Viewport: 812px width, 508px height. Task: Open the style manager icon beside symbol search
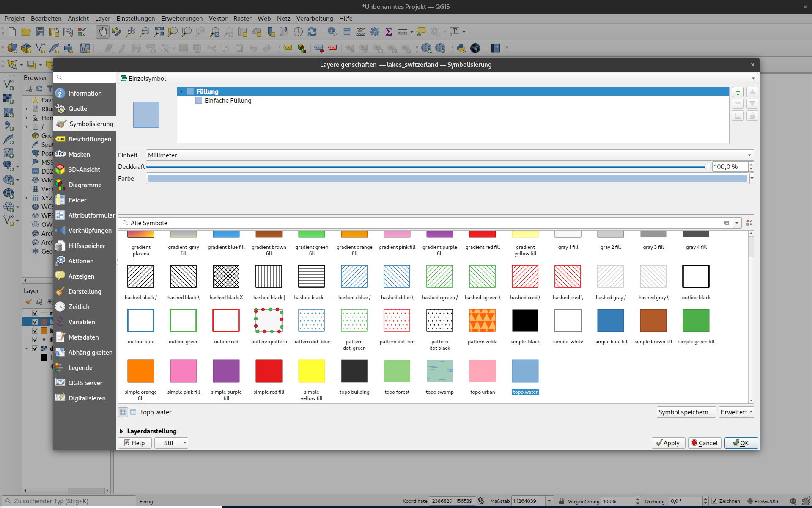749,223
